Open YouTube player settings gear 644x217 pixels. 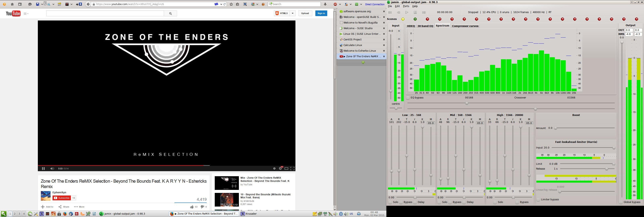tap(281, 169)
